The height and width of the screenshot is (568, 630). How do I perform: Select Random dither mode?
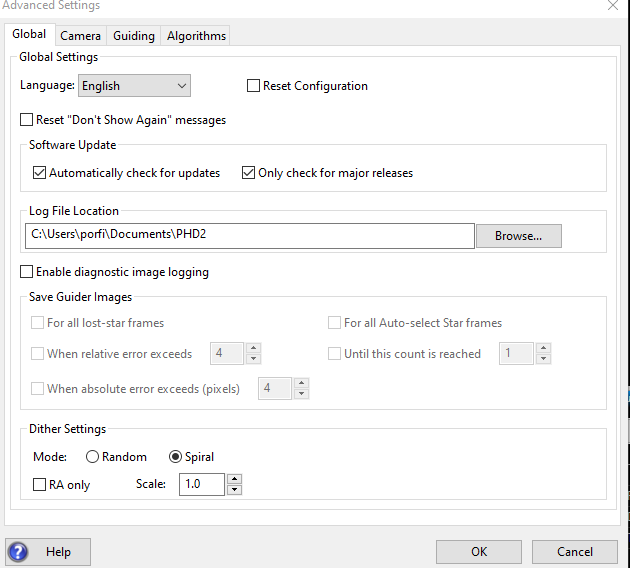(93, 457)
